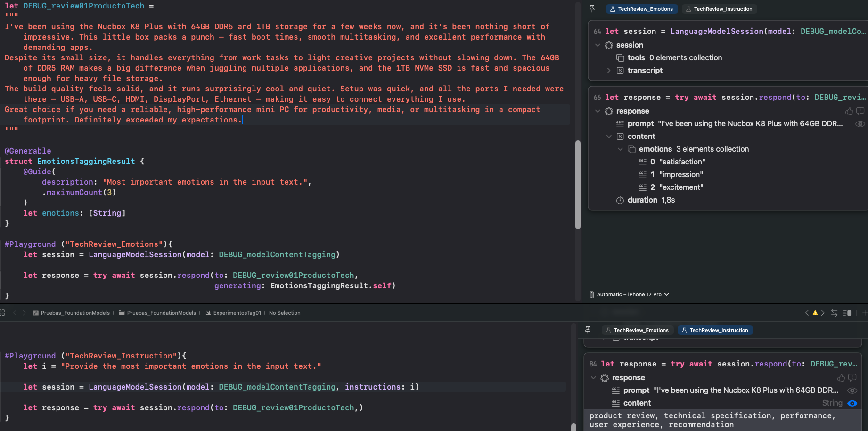
Task: Open the Automatic – iPhone 17 Pro dropdown
Action: 630,294
